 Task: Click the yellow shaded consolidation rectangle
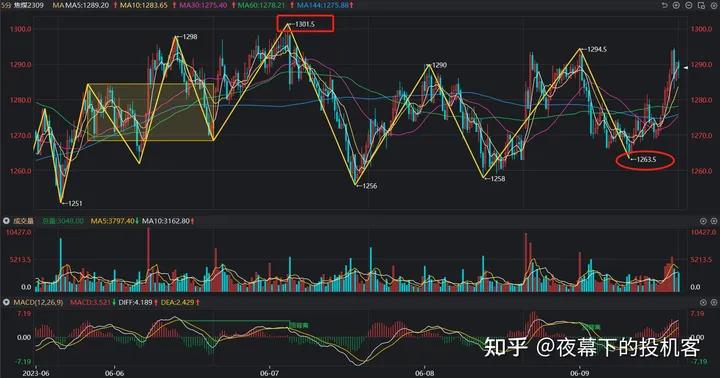[x=150, y=112]
